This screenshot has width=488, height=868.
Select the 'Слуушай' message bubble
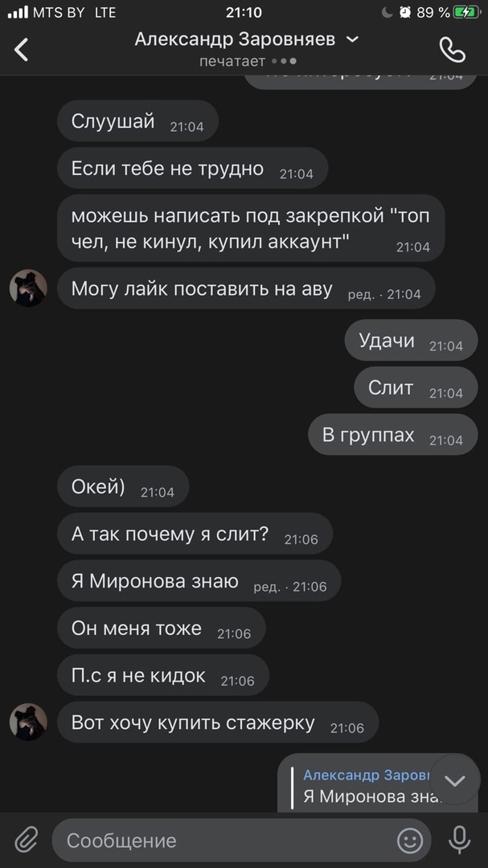[x=138, y=121]
